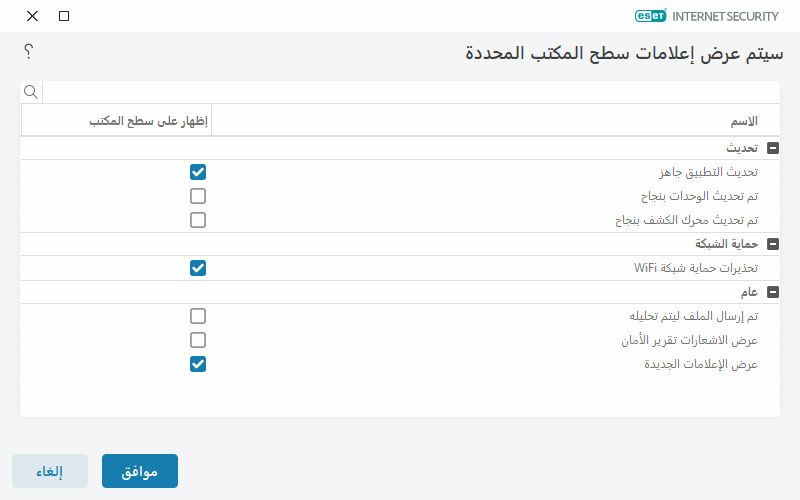
Task: Collapse the تحديث group
Action: pyautogui.click(x=773, y=148)
